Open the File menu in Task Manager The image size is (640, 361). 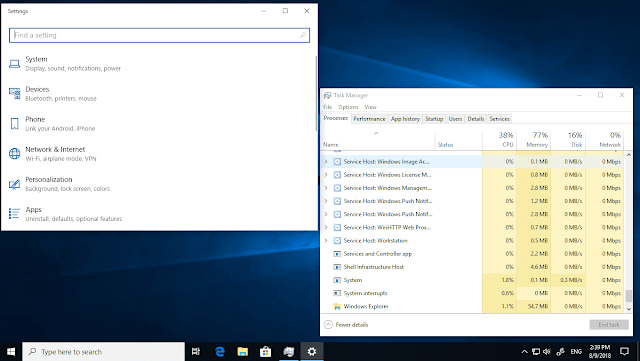click(328, 107)
